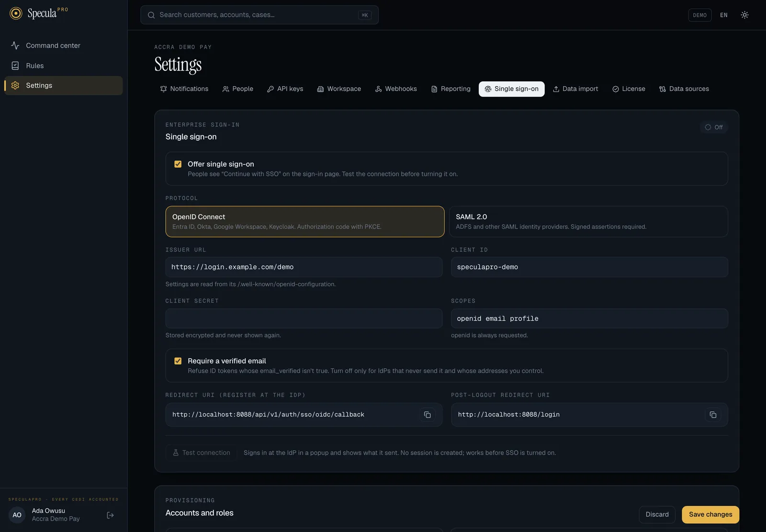Open Command center from the sidebar
Screen dimensions: 766x532
[63, 45]
